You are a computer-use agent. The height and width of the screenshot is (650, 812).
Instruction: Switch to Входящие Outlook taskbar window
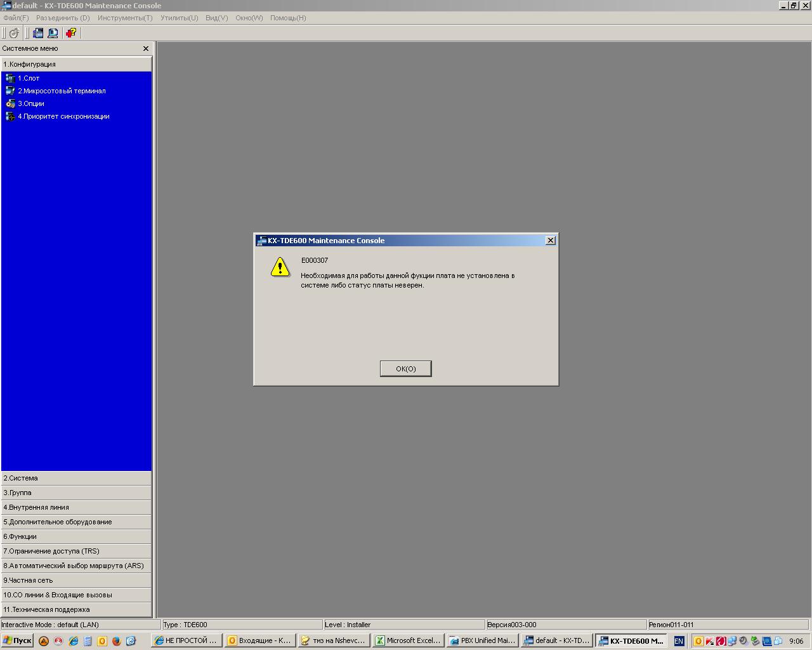pyautogui.click(x=261, y=641)
